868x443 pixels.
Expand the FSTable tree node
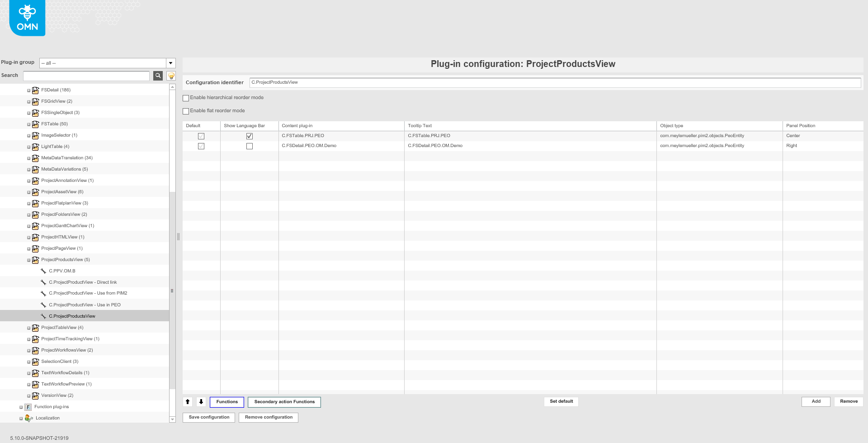coord(28,124)
